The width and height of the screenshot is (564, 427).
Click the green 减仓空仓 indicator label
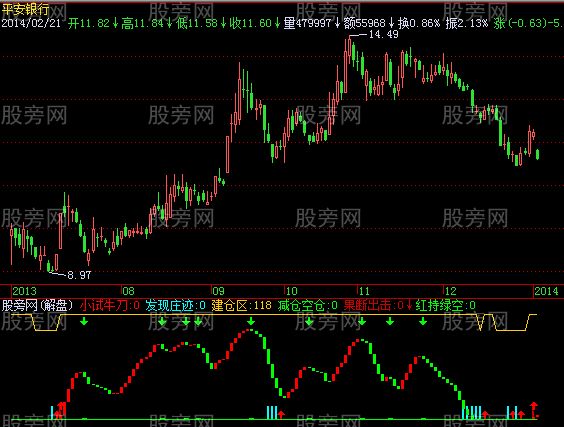tap(301, 306)
